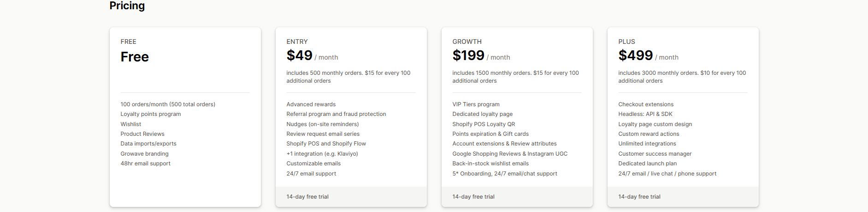Click the Growave branding feature
Viewport: 868px width, 212px height.
coord(144,154)
